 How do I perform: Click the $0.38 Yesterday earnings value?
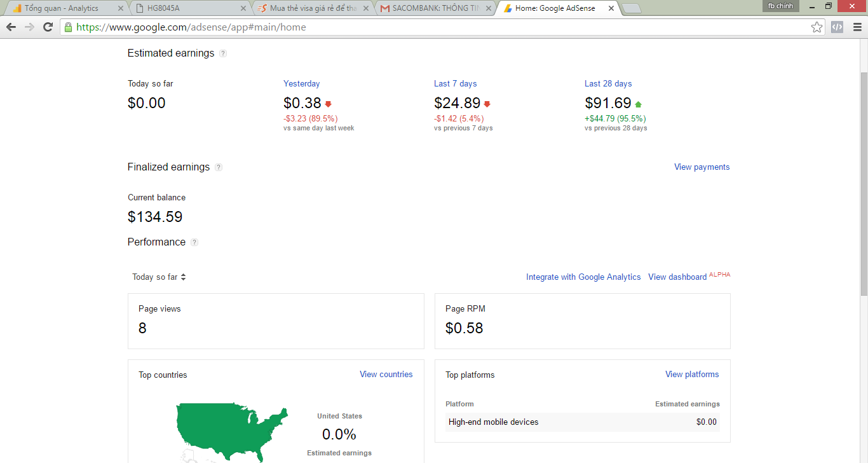coord(302,103)
